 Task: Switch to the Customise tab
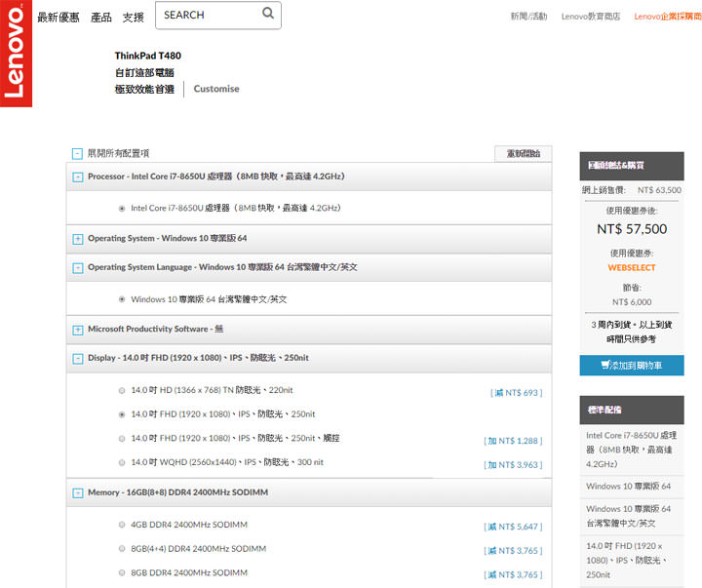click(216, 89)
